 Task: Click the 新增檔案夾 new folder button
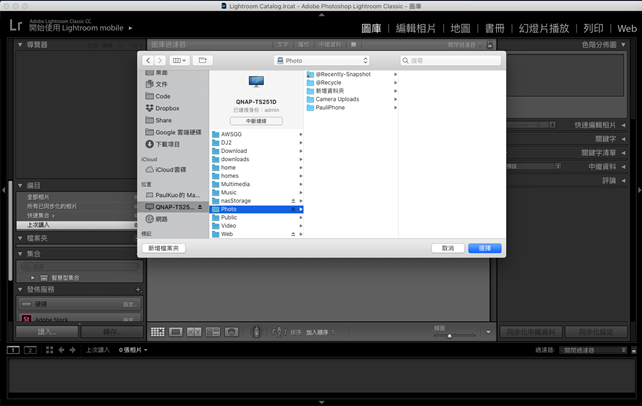pyautogui.click(x=163, y=248)
